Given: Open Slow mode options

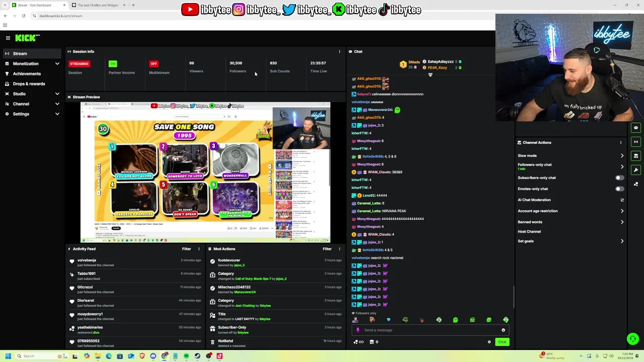Looking at the screenshot, I should pyautogui.click(x=571, y=156).
